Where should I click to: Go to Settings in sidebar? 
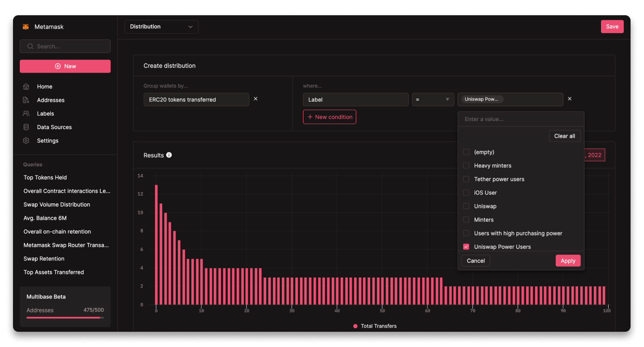(x=48, y=140)
